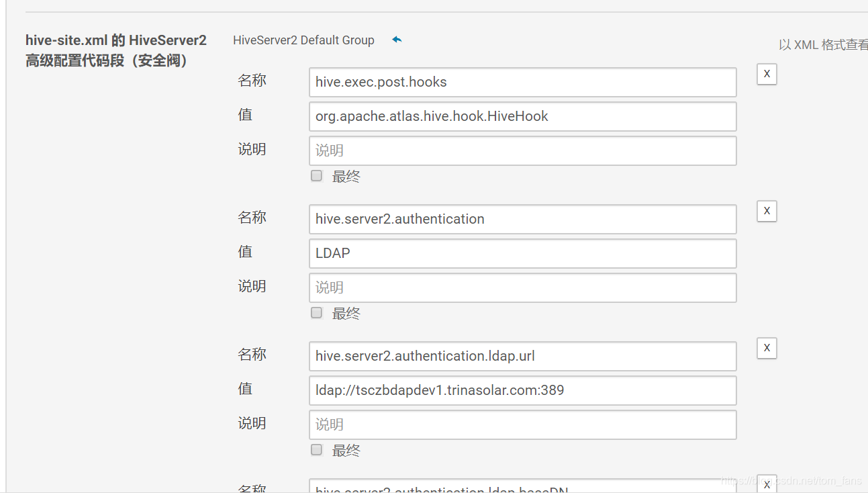Click the 值 label beside the HiveHook value
Viewport: 868px width, 493px height.
[x=245, y=115]
